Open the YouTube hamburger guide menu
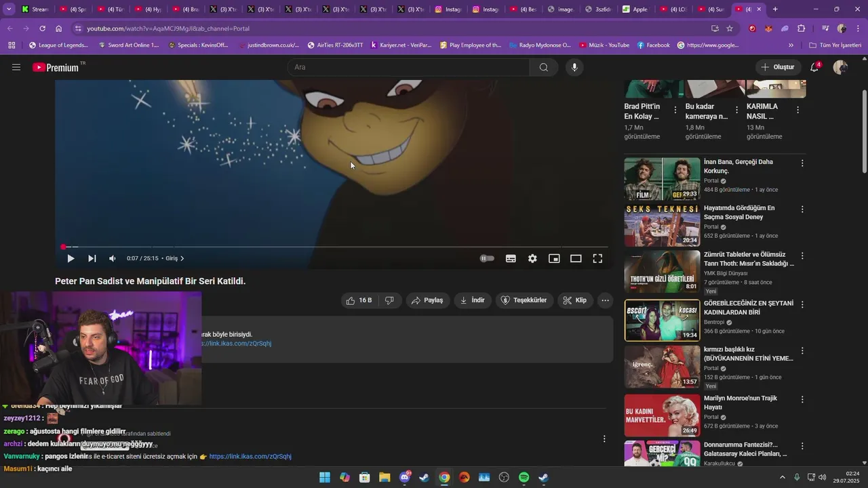This screenshot has height=488, width=868. click(16, 67)
